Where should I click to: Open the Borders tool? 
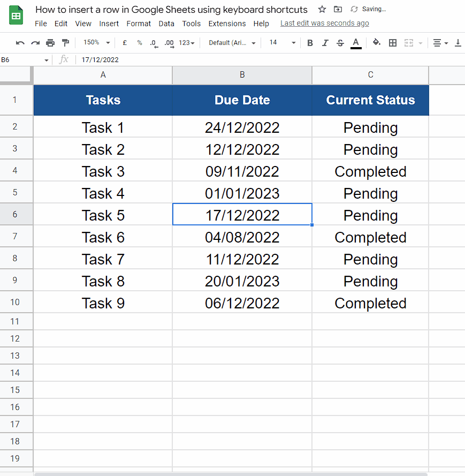click(392, 43)
